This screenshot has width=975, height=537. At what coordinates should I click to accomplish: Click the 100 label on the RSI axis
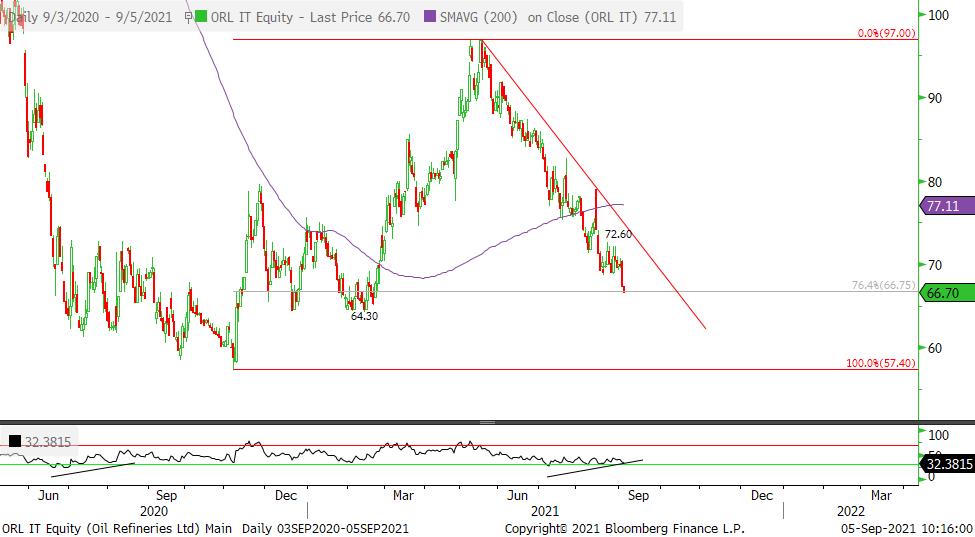click(937, 434)
